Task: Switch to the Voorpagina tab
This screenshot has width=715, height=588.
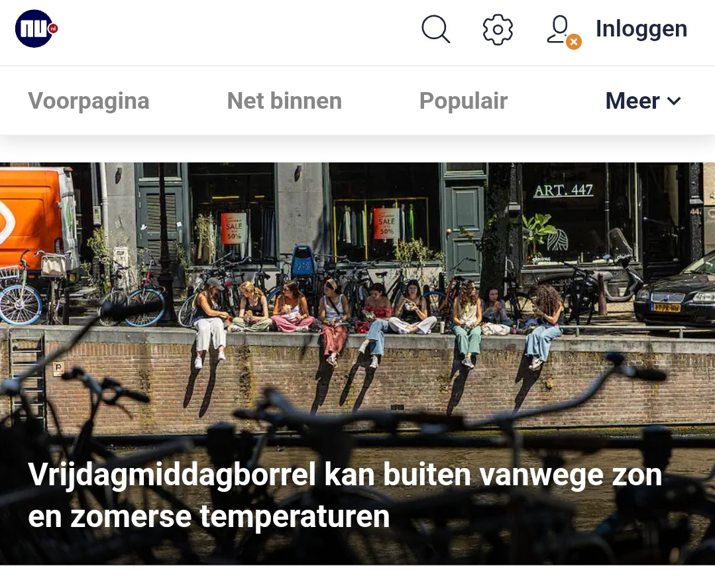Action: click(x=88, y=101)
